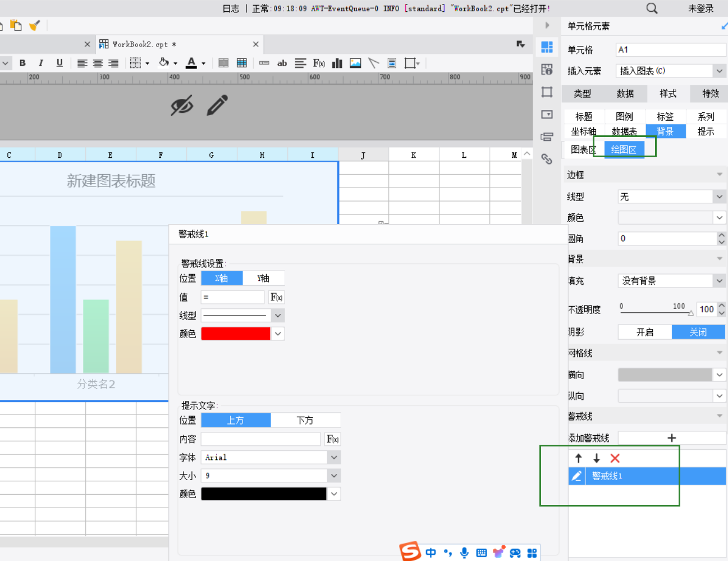The image size is (728, 561).
Task: Open floating element panel icon in sidebar
Action: [x=547, y=92]
